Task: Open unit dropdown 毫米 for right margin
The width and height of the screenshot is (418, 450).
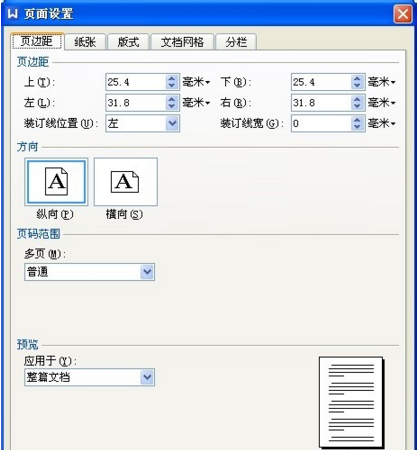Action: click(382, 103)
